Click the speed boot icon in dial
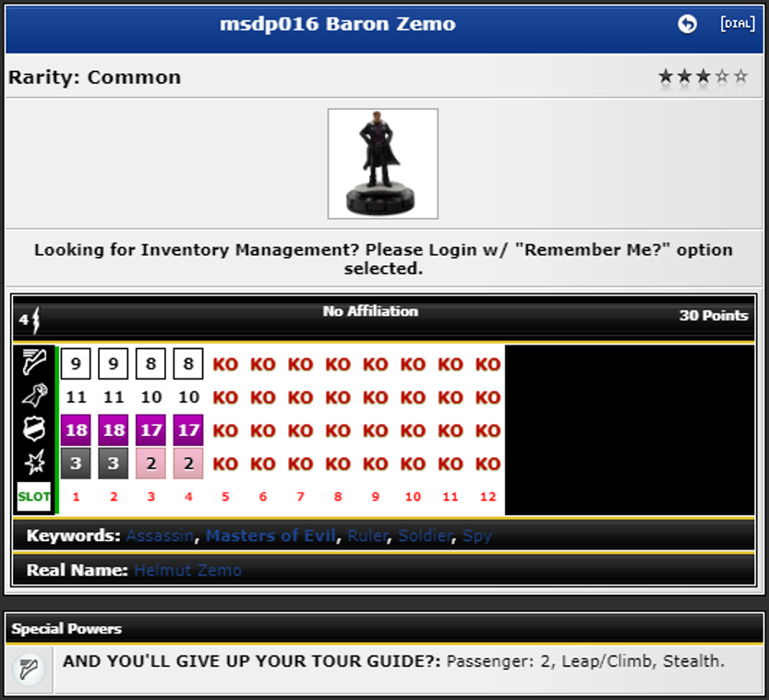 34,362
